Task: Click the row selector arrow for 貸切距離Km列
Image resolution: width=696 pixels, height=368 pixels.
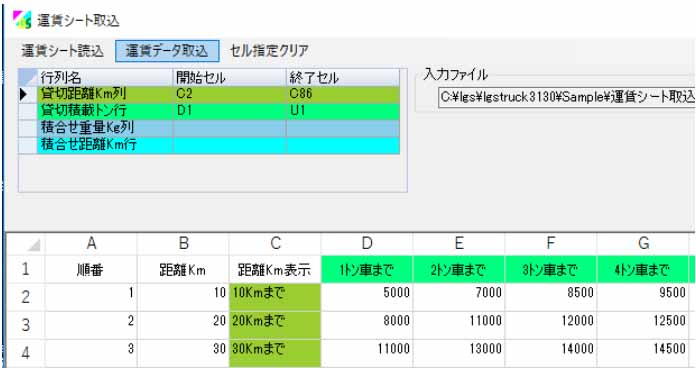Action: coord(28,94)
